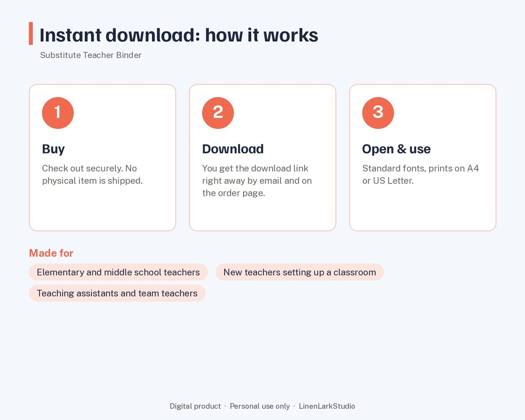The height and width of the screenshot is (420, 525).
Task: Click the "Standard fonts, prints on A4" description
Action: [421, 174]
